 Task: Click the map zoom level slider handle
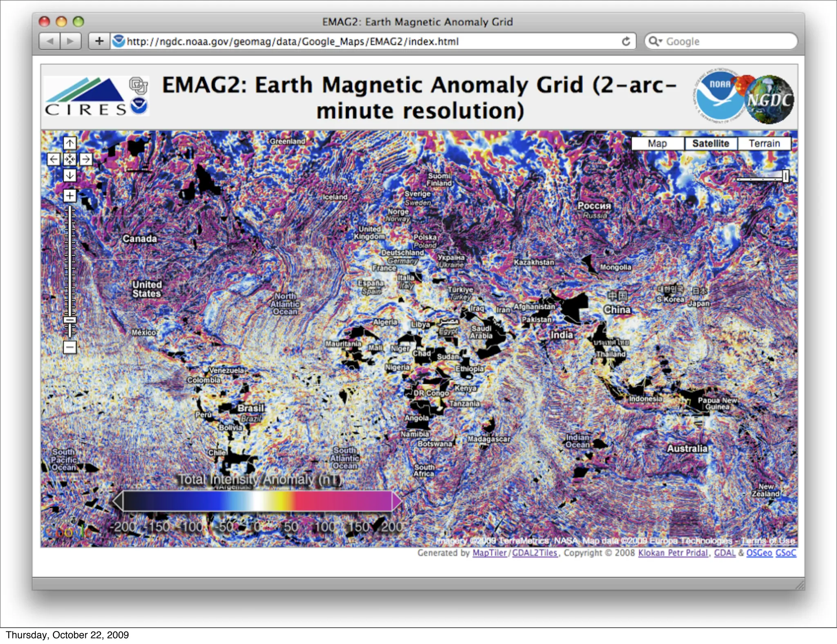[70, 320]
